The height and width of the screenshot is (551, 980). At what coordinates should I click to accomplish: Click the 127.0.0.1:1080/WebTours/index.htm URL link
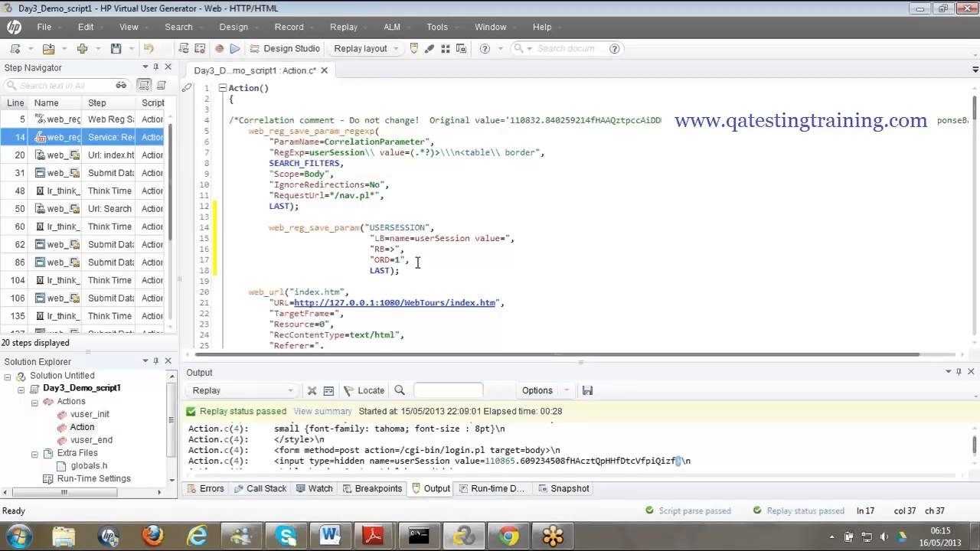coord(394,303)
